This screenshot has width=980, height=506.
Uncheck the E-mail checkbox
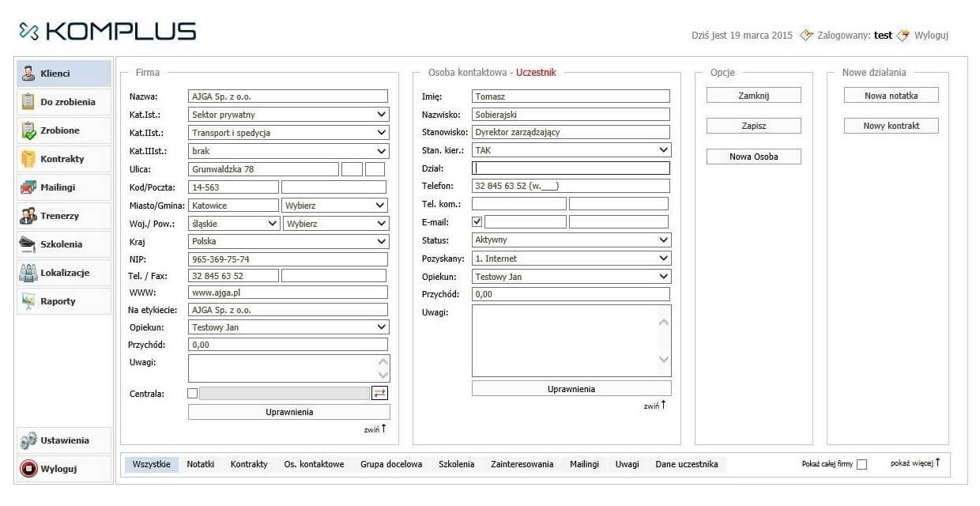[x=477, y=222]
